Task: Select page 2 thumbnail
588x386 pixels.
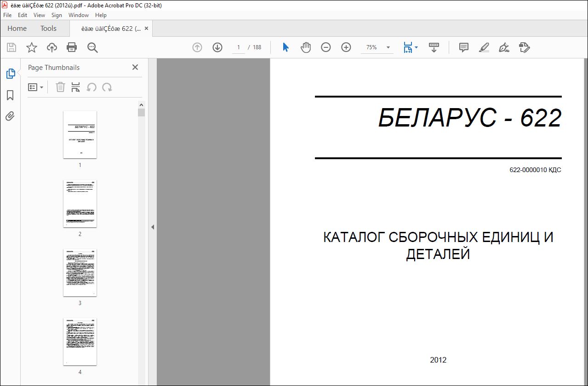Action: click(x=80, y=203)
